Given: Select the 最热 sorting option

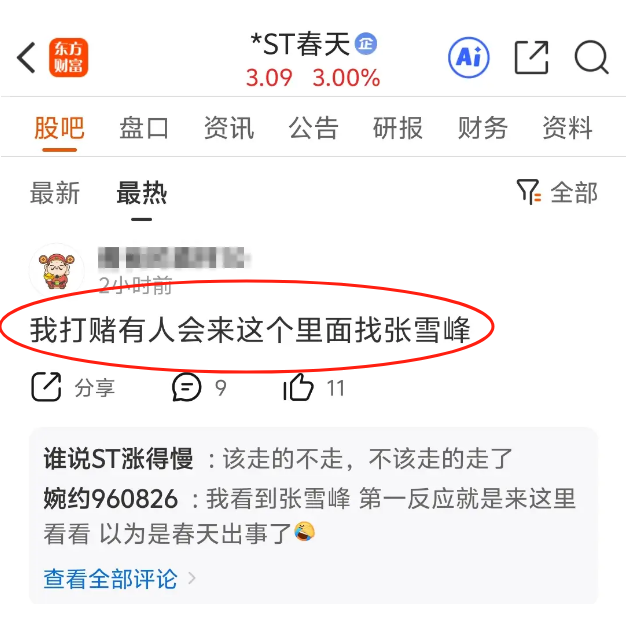Looking at the screenshot, I should [x=142, y=193].
